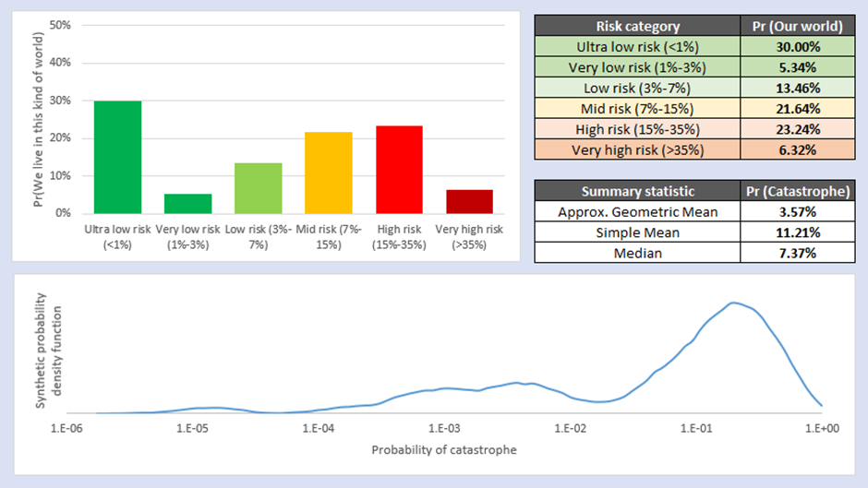Image resolution: width=868 pixels, height=488 pixels.
Task: Click the Risk category table header
Action: tap(638, 27)
